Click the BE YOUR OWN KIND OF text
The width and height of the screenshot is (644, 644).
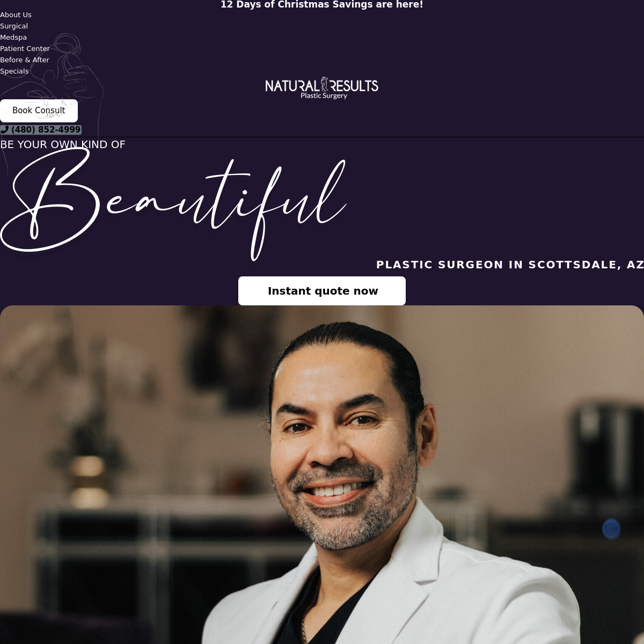[x=63, y=144]
